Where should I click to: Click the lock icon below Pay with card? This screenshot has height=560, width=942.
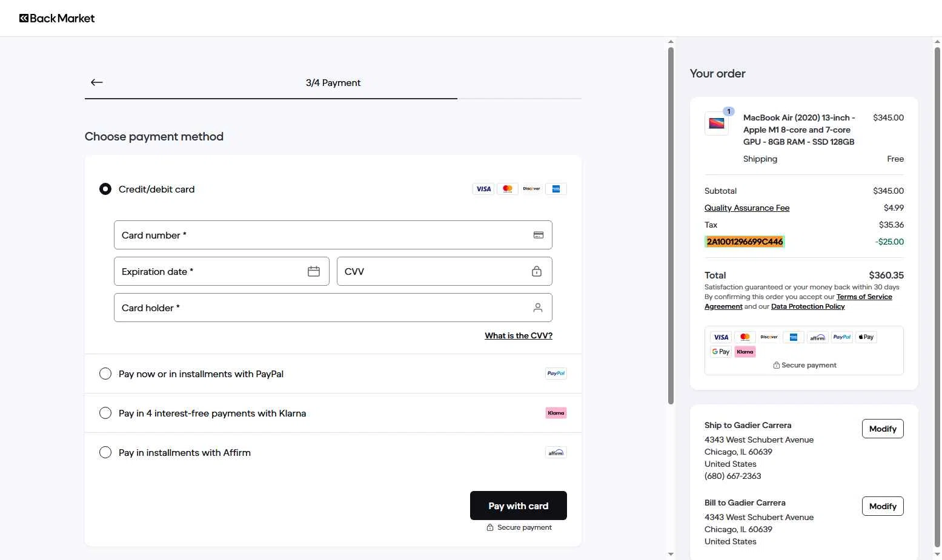click(490, 527)
